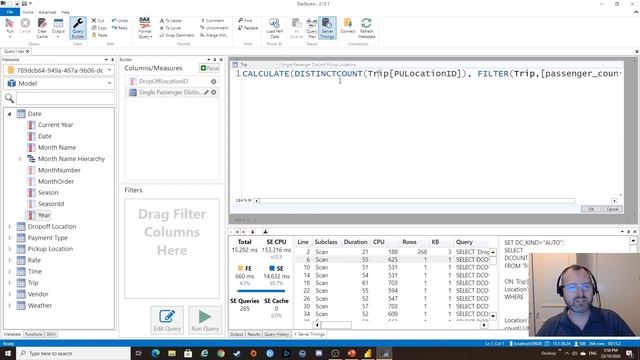Click the taskbar search box
The height and width of the screenshot is (360, 640).
click(x=73, y=353)
